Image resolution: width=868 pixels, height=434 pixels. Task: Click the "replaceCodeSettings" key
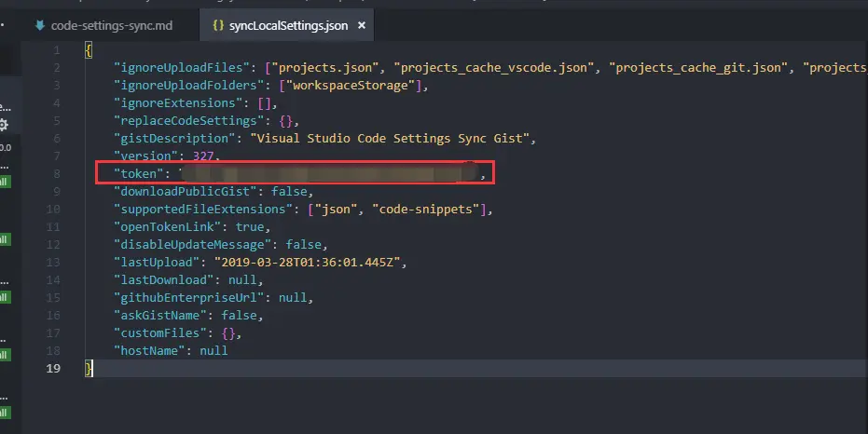tap(188, 120)
